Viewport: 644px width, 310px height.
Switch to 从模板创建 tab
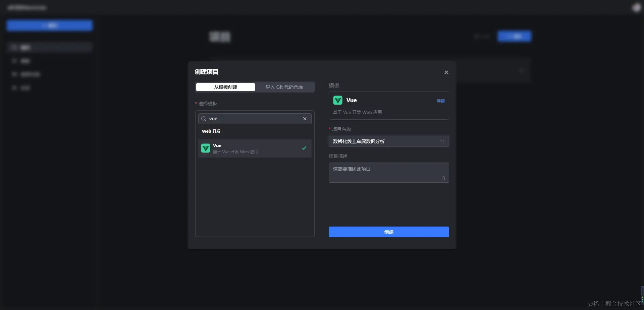coord(225,87)
